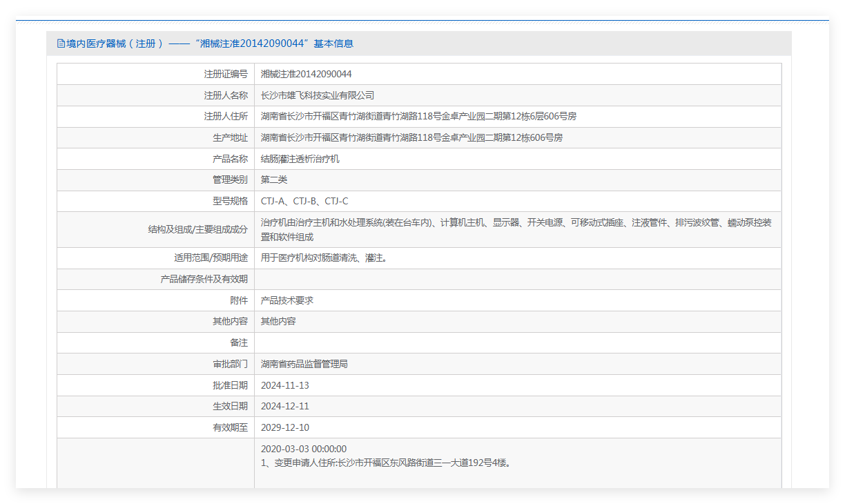Select the header title 境内医疗器械（注册）基本信息
This screenshot has width=845, height=504.
point(210,43)
